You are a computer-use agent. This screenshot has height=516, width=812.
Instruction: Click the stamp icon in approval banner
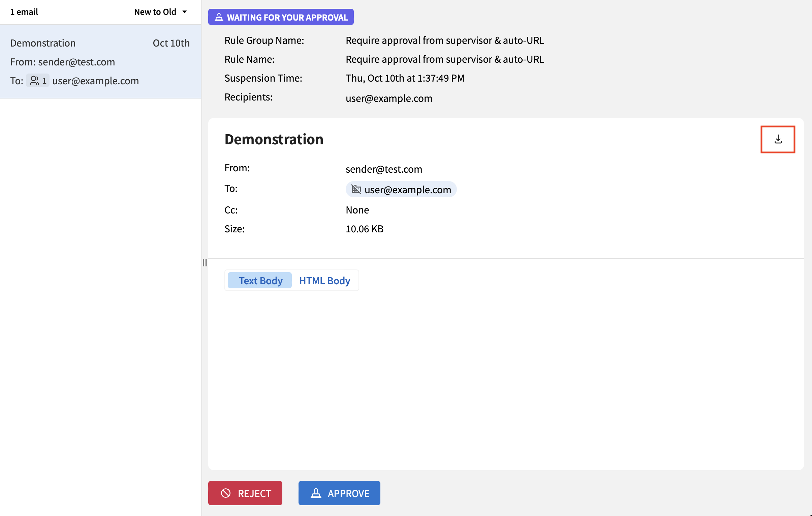[x=219, y=17]
